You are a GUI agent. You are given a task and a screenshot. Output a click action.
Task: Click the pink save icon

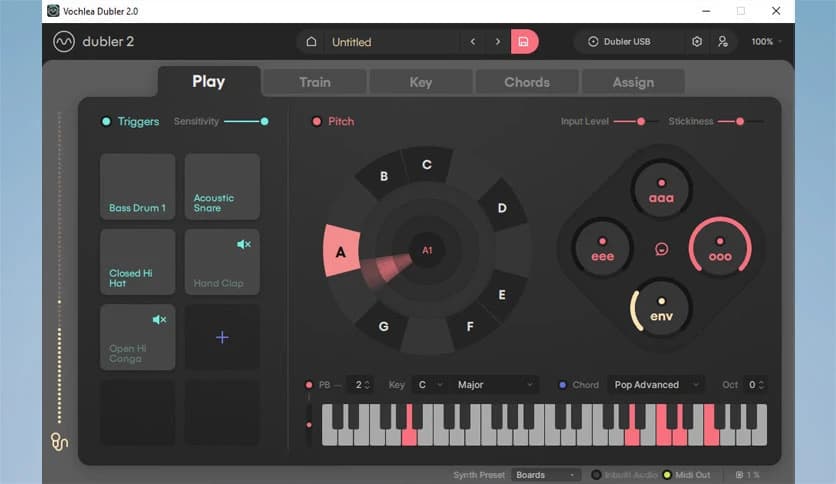524,42
